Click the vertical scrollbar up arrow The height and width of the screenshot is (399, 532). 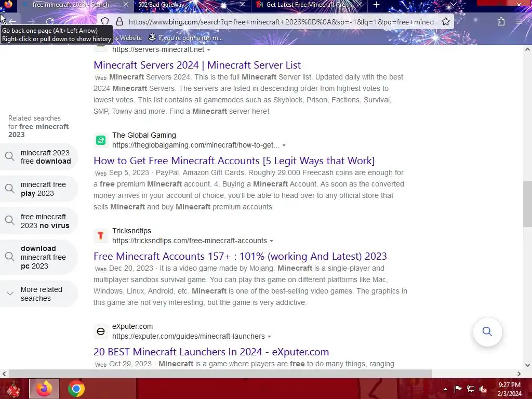pyautogui.click(x=527, y=49)
